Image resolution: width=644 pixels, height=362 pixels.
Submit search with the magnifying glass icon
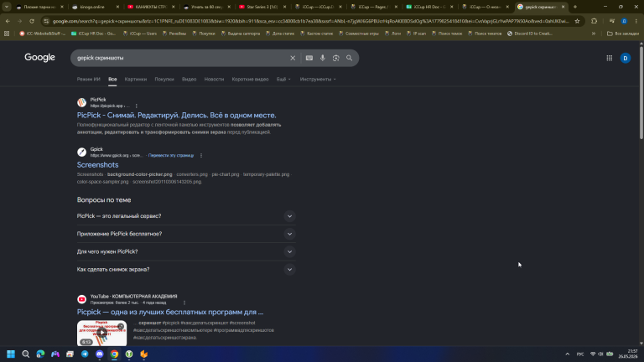[x=349, y=59]
